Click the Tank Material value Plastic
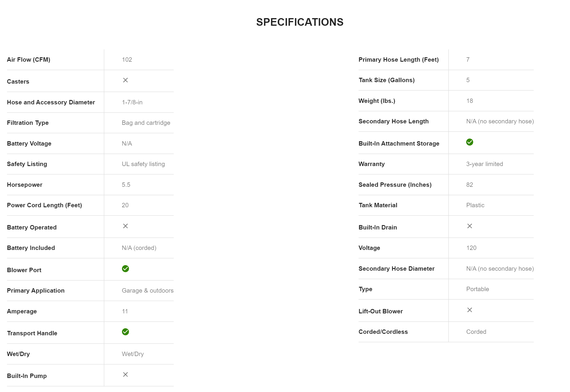The width and height of the screenshot is (570, 392). tap(475, 205)
